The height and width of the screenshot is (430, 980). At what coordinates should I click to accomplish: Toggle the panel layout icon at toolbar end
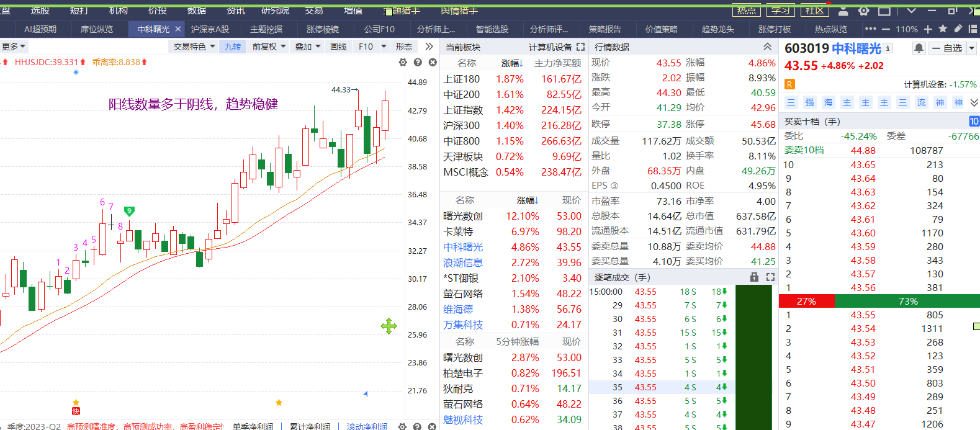coord(973,29)
